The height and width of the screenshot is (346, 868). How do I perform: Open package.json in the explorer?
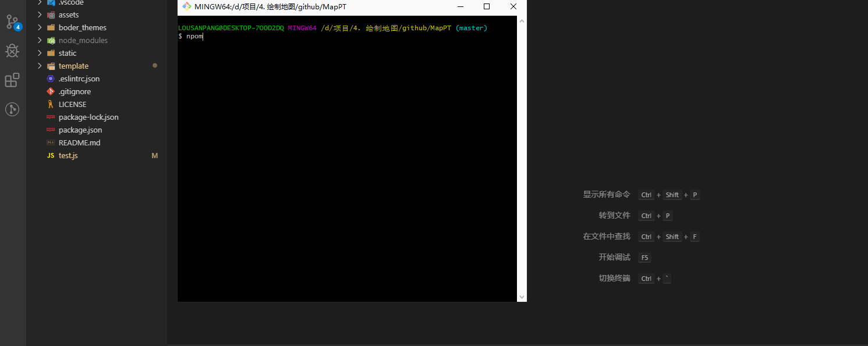pos(80,130)
